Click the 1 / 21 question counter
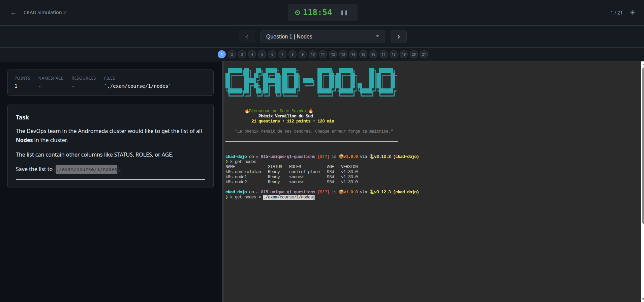644x302 pixels. click(x=616, y=13)
